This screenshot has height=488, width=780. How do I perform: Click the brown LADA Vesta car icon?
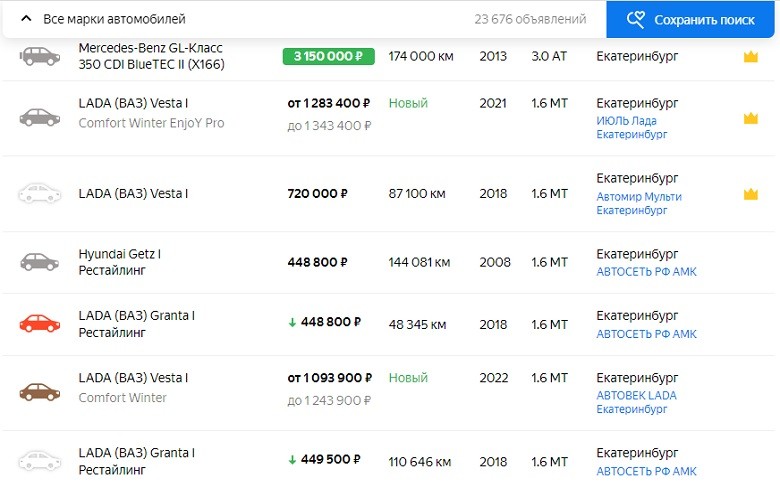(40, 392)
